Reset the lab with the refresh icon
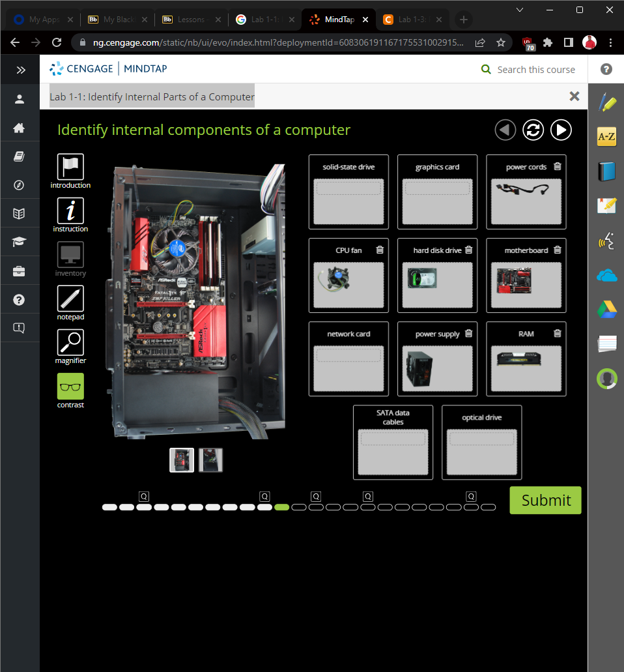The width and height of the screenshot is (624, 672). tap(533, 130)
